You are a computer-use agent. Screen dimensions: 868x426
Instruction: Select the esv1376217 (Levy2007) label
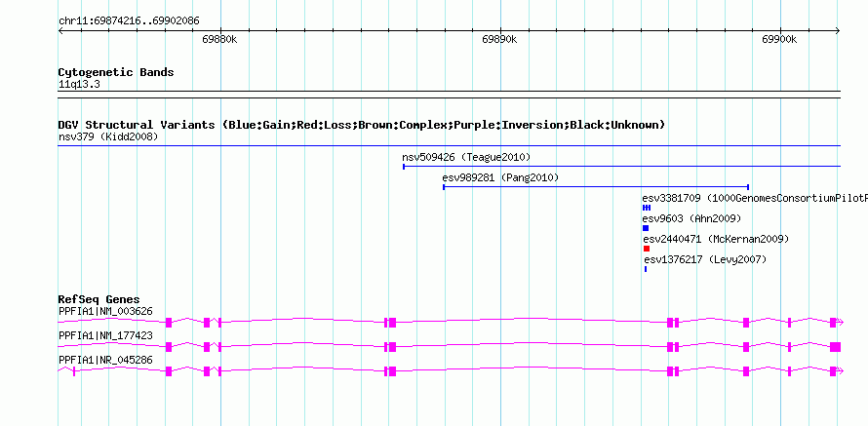tap(706, 259)
